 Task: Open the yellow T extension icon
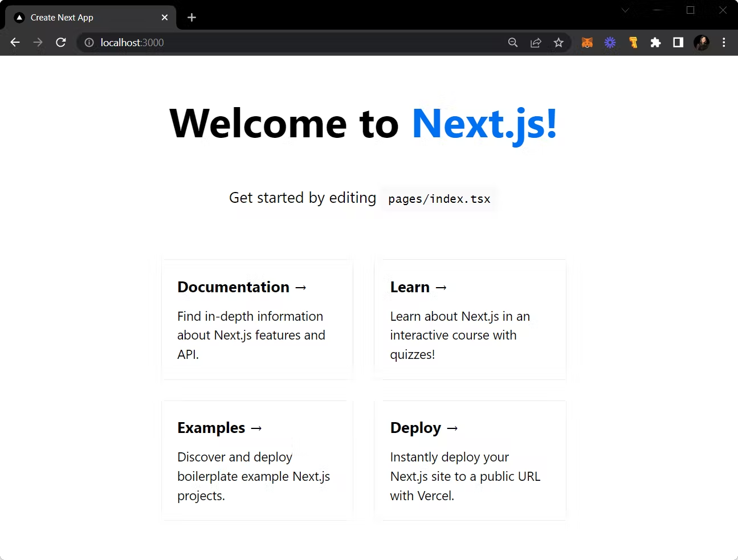click(x=633, y=42)
